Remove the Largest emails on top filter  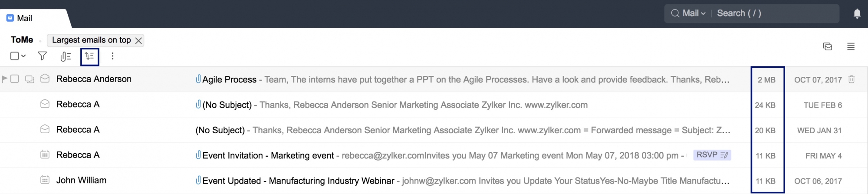(x=138, y=41)
